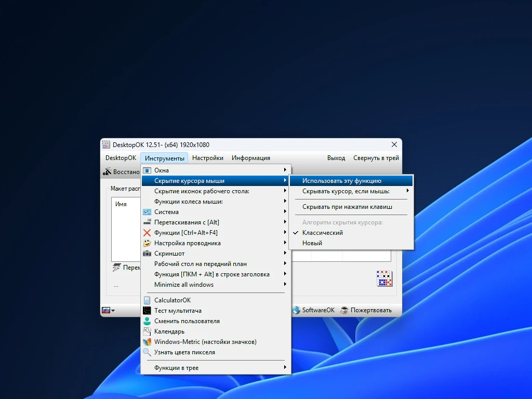Click the Система monitor icon
532x399 pixels.
click(x=147, y=212)
